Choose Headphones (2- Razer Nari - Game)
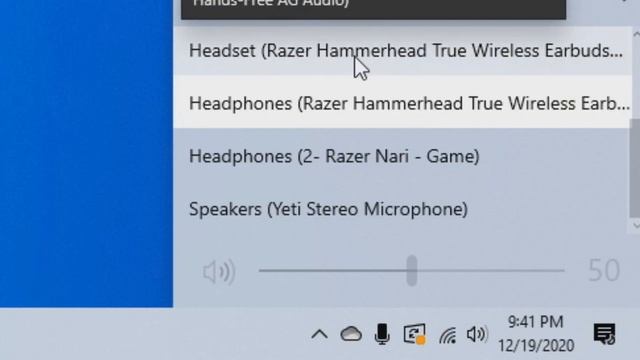This screenshot has width=640, height=360. click(402, 156)
